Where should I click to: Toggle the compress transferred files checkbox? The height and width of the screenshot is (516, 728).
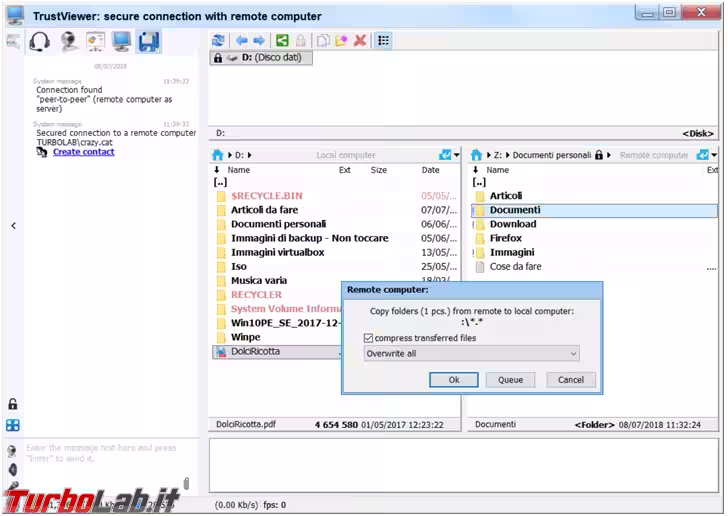pos(369,338)
